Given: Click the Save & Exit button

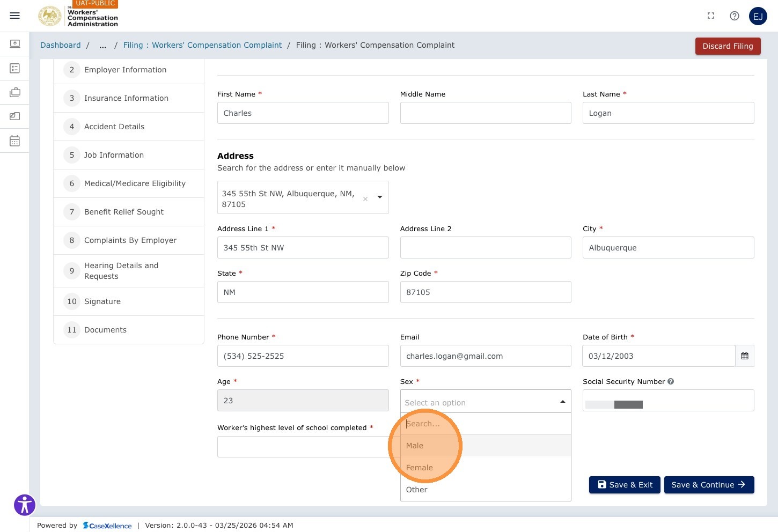Looking at the screenshot, I should 625,485.
